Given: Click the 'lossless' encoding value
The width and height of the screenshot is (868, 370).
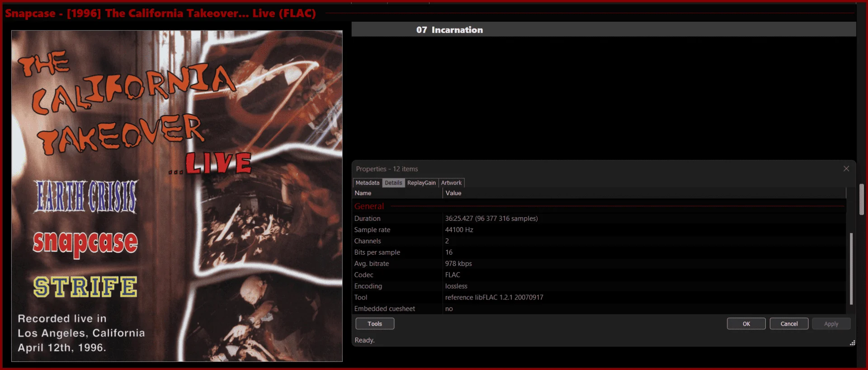Looking at the screenshot, I should [456, 286].
